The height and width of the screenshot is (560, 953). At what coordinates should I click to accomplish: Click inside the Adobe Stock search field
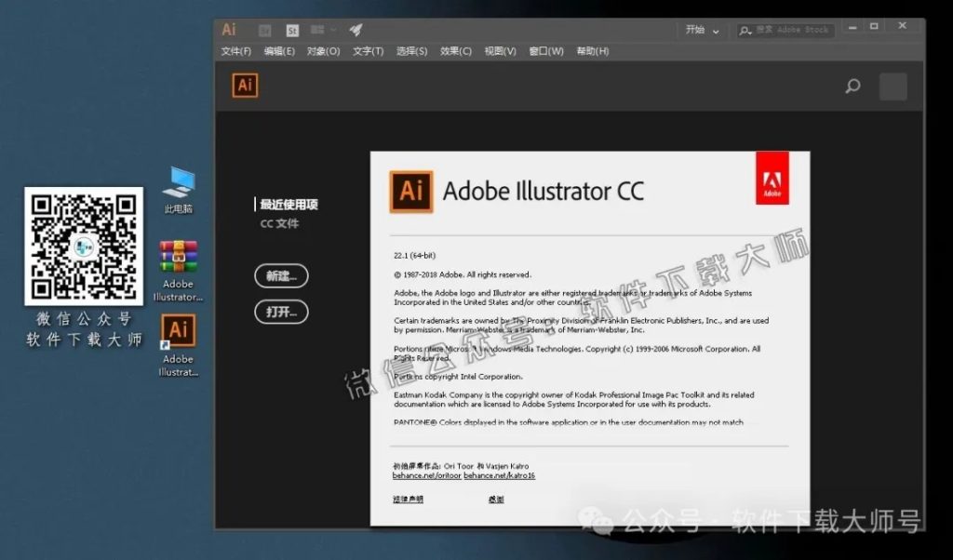pyautogui.click(x=791, y=29)
